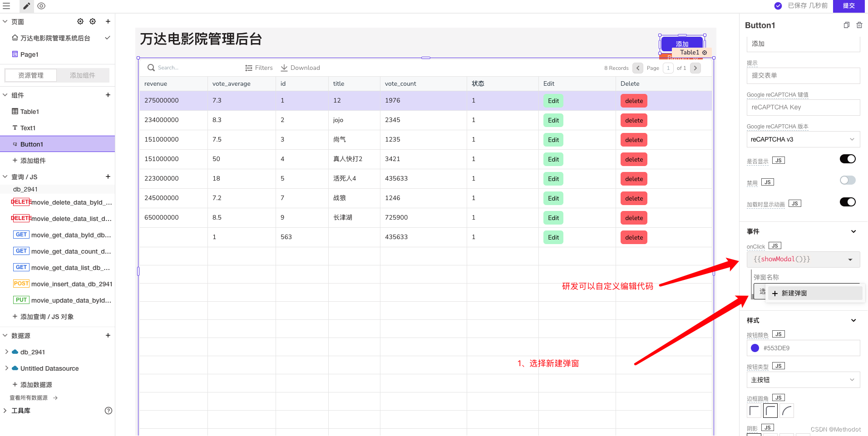Viewport: 868px width, 436px height.
Task: Open the onClick showModal action dropdown
Action: [804, 259]
